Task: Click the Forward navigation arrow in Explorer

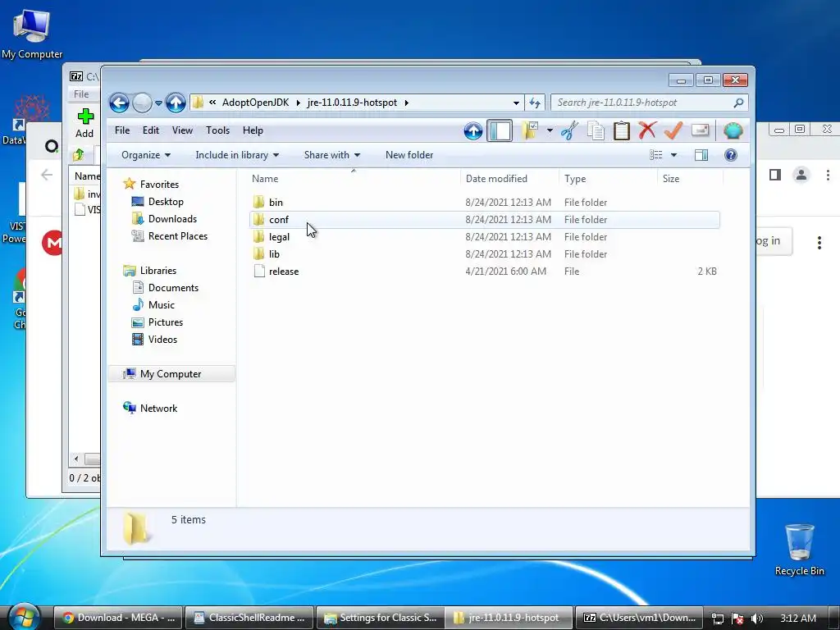Action: [x=142, y=103]
